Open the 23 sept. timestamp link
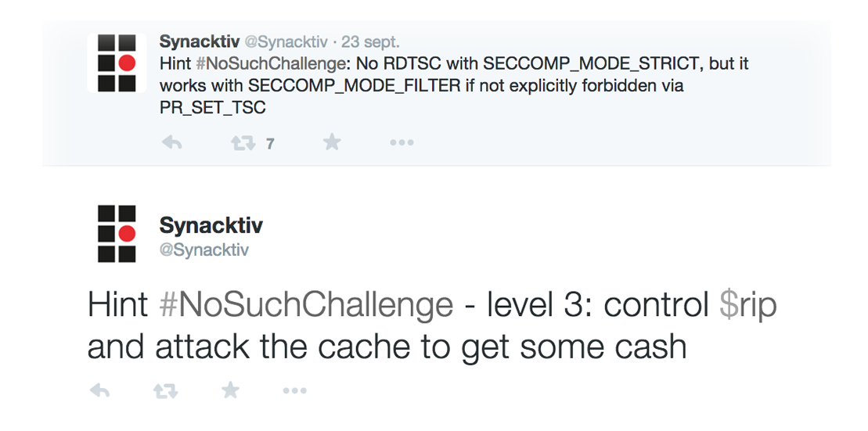The width and height of the screenshot is (868, 431). click(372, 42)
